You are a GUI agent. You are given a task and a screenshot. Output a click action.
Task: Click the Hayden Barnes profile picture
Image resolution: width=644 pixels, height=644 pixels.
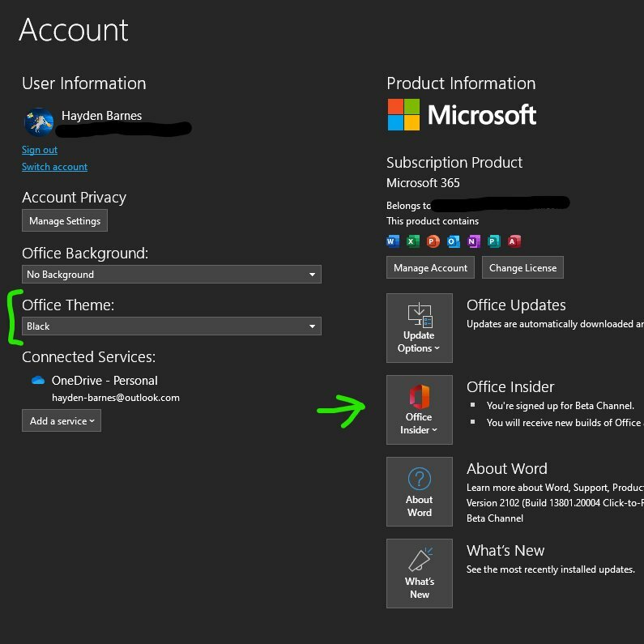point(39,122)
